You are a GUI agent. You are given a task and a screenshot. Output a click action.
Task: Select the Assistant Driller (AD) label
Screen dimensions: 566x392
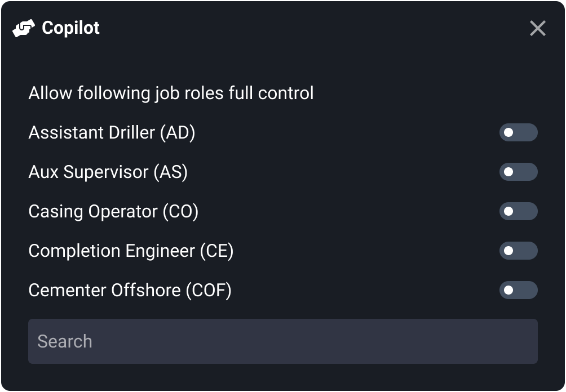point(113,132)
